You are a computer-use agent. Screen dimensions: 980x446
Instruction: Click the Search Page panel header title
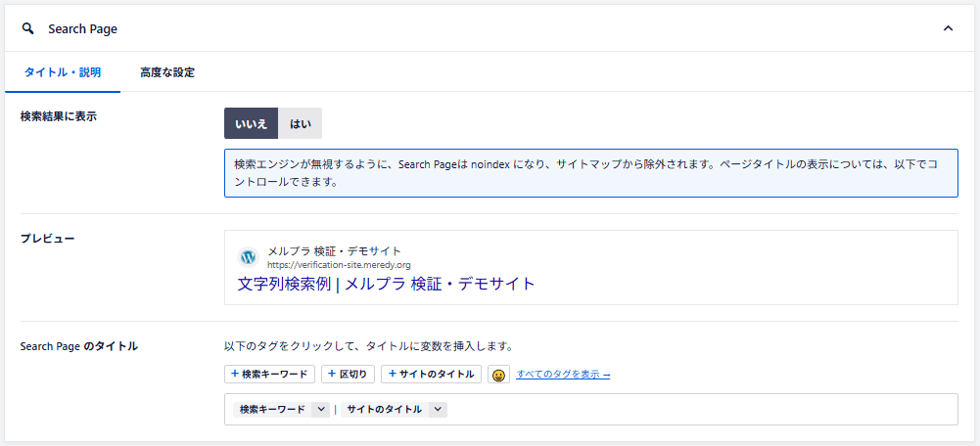83,28
